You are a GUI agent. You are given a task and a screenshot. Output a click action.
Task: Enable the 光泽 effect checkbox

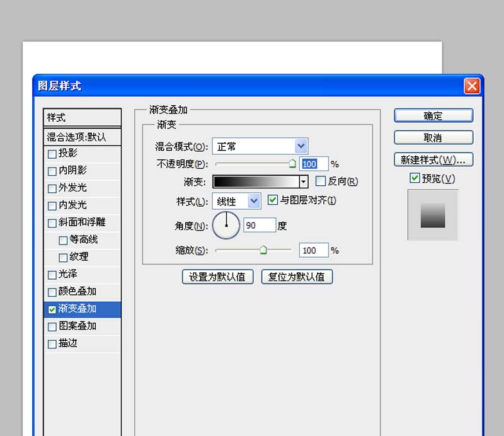[52, 275]
